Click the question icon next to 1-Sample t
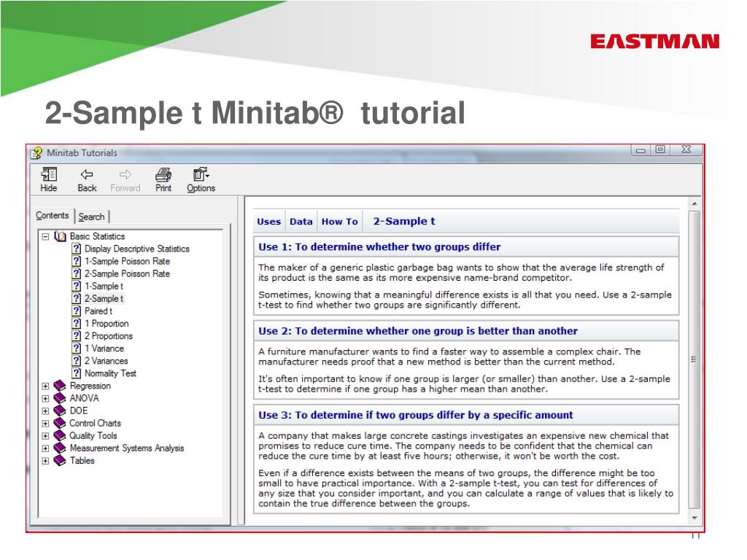Viewport: 747px width, 560px height. coord(76,286)
